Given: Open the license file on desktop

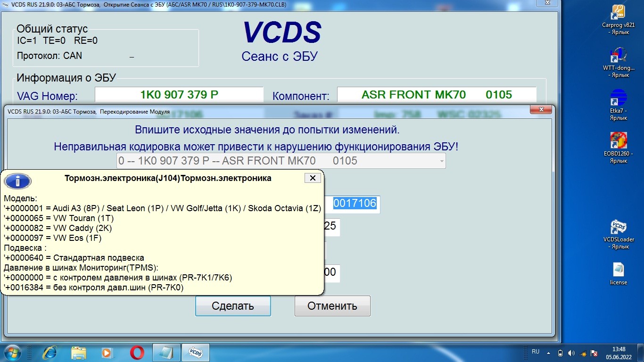Looking at the screenshot, I should tap(618, 270).
